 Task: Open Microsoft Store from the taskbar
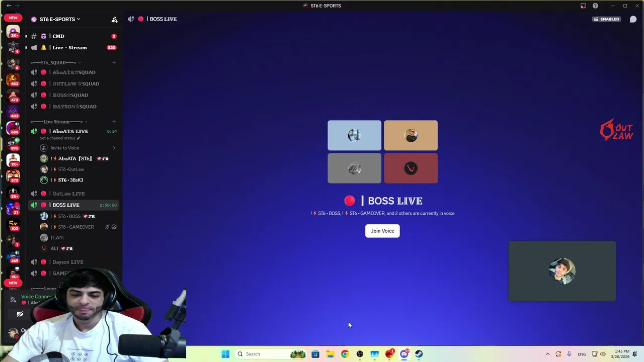pyautogui.click(x=315, y=354)
